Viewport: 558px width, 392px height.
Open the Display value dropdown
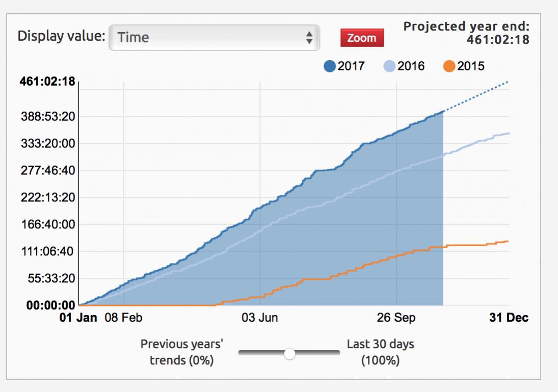(214, 38)
